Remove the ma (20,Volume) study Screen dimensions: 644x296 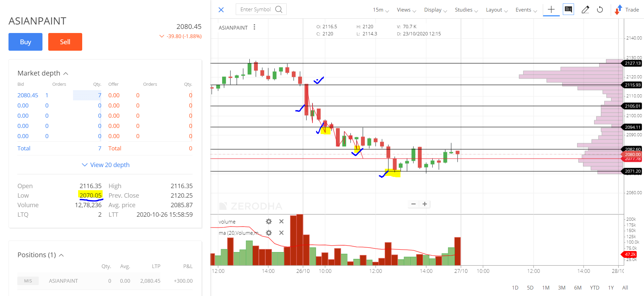(x=281, y=233)
